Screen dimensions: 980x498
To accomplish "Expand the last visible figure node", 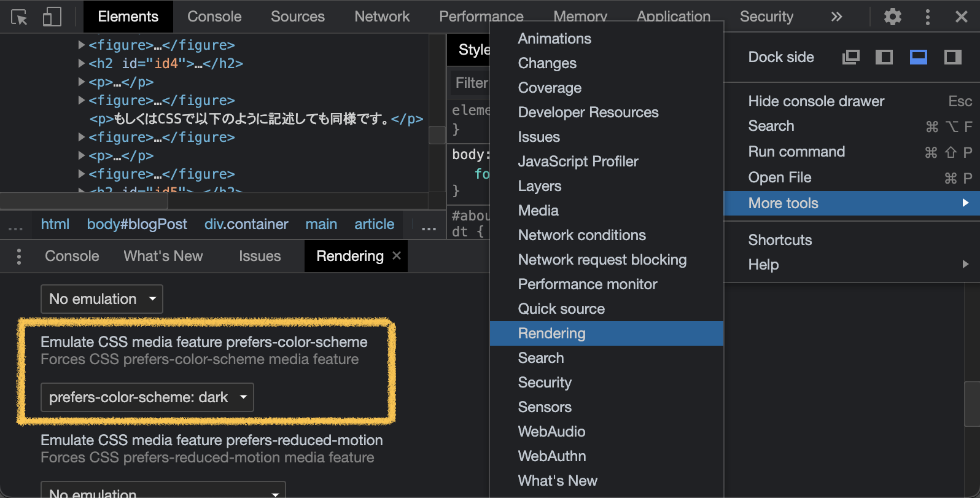I will [x=81, y=174].
